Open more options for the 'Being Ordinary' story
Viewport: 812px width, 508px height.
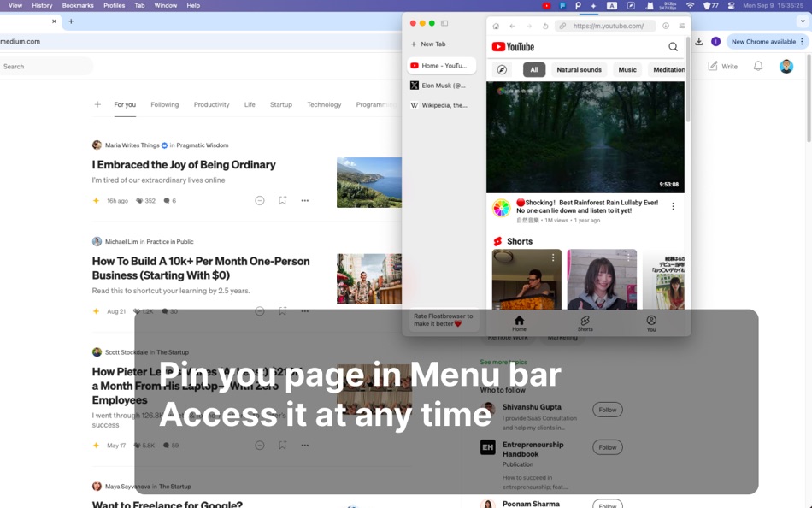pos(305,200)
